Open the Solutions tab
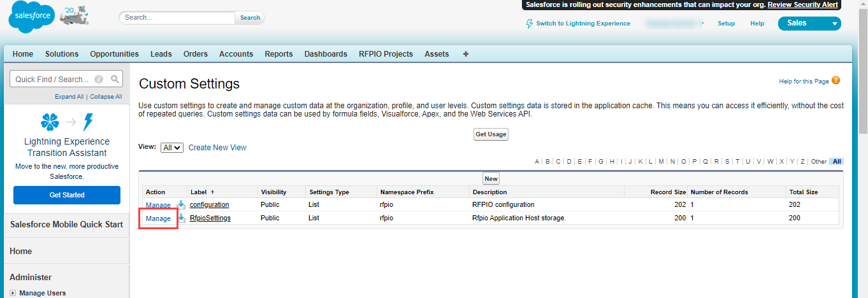This screenshot has width=868, height=298. click(62, 54)
